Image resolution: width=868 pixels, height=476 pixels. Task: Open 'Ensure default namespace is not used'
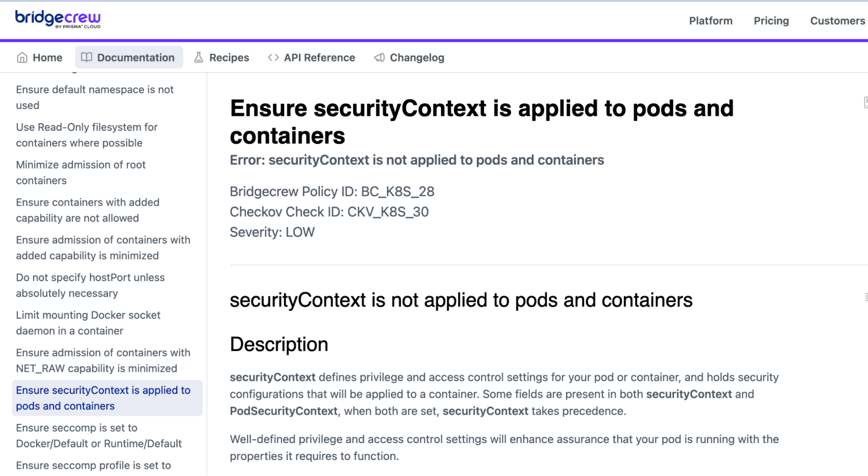(95, 97)
